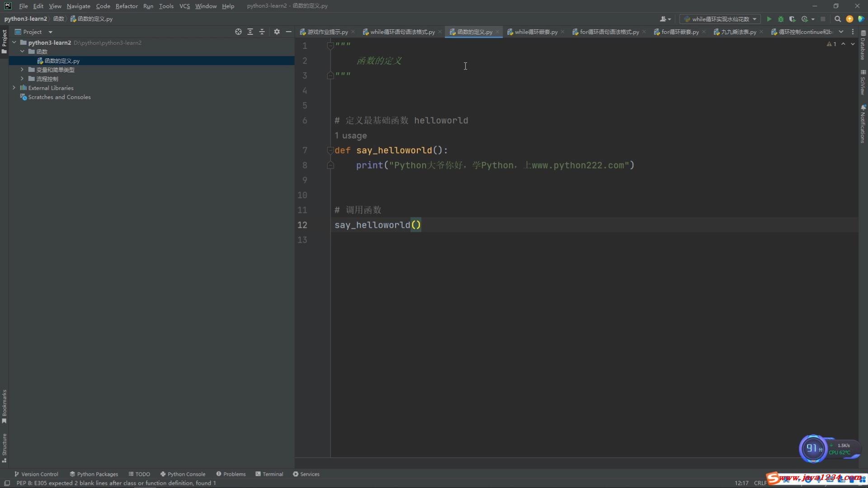This screenshot has width=868, height=488.
Task: Click the CRLF line separator in the status bar
Action: pos(760,483)
